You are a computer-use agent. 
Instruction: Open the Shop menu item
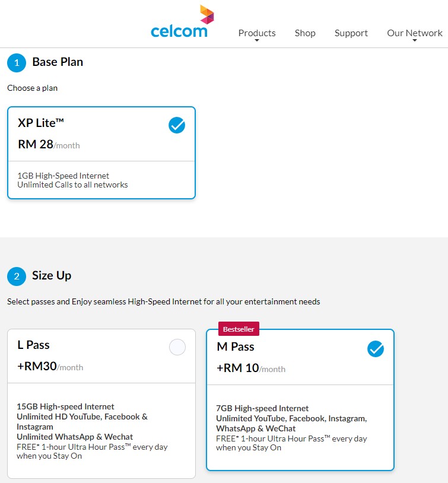point(305,33)
